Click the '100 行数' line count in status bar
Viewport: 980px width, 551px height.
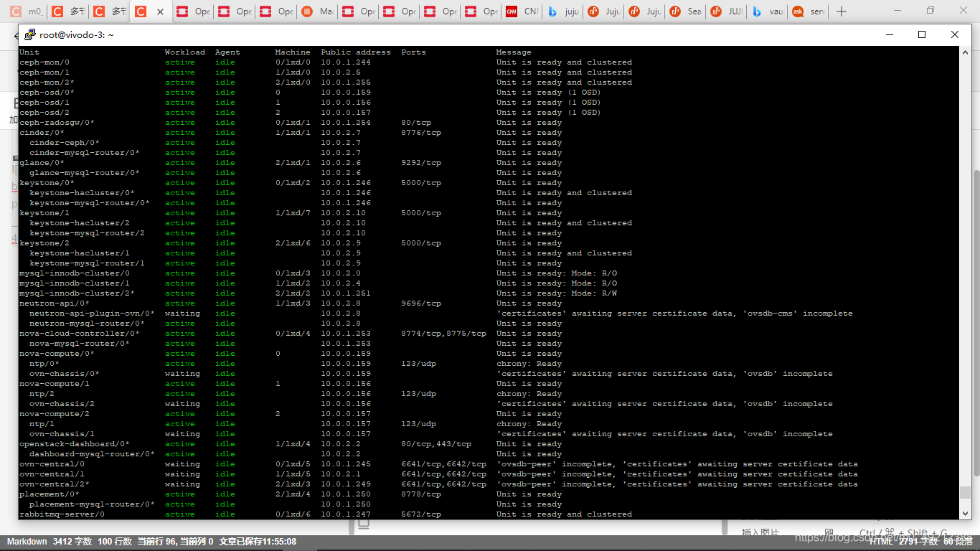point(115,542)
